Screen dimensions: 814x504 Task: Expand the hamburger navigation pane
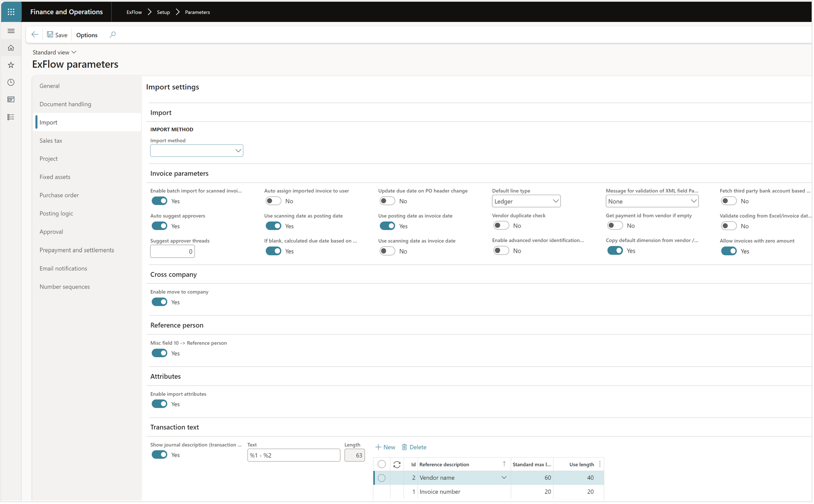(11, 31)
